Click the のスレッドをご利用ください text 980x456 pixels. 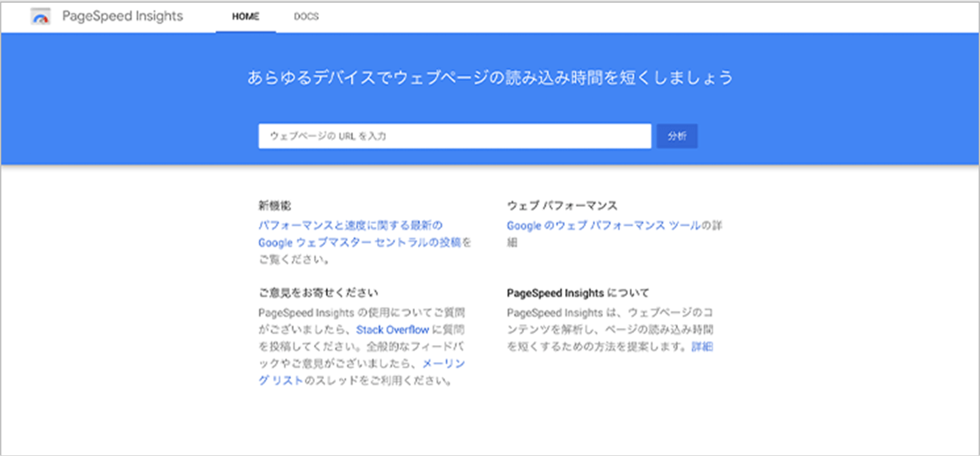(379, 381)
